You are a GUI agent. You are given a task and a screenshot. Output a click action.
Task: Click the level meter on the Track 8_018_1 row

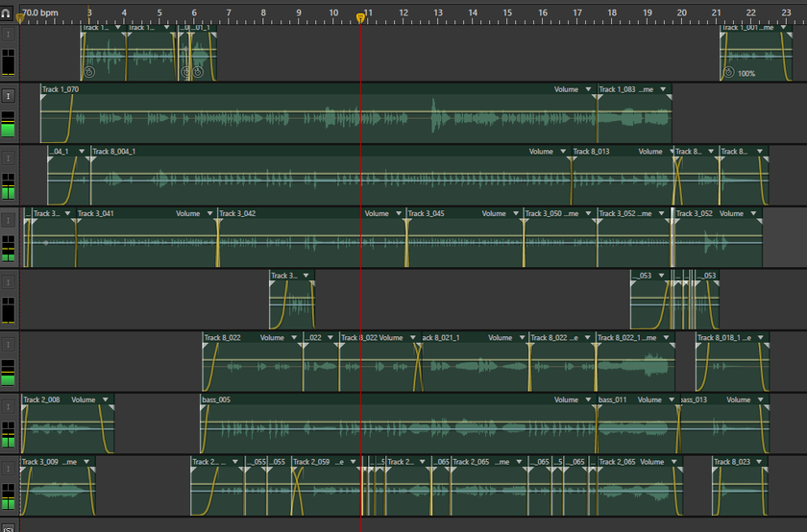(8, 373)
